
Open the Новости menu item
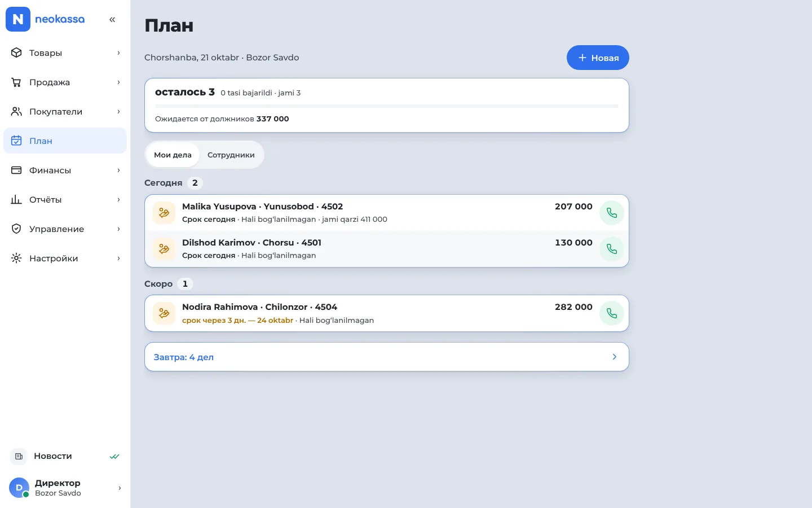[65, 456]
